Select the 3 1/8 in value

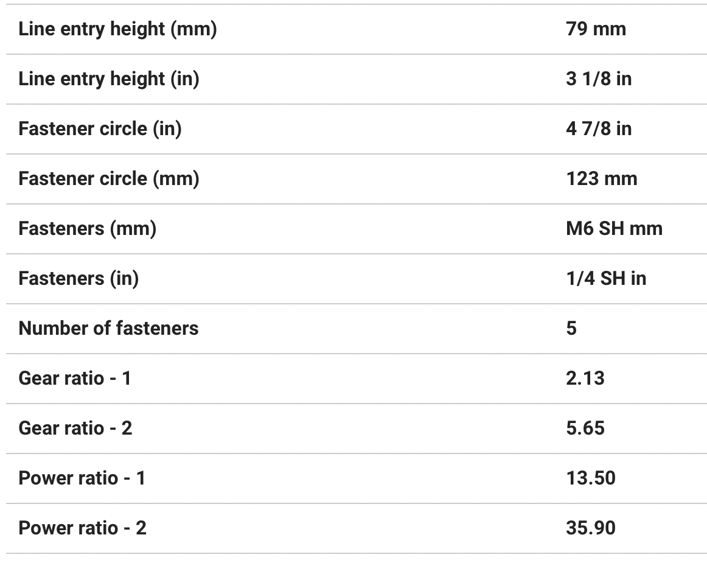(598, 79)
